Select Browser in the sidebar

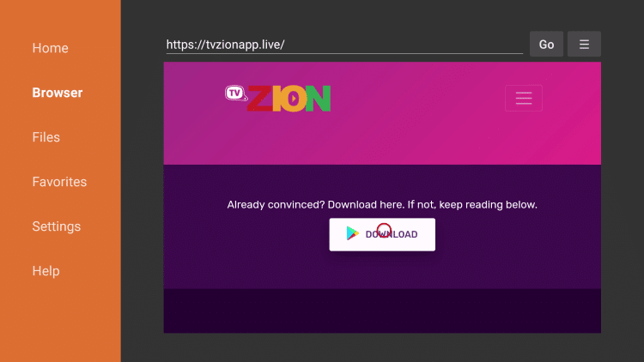point(57,93)
